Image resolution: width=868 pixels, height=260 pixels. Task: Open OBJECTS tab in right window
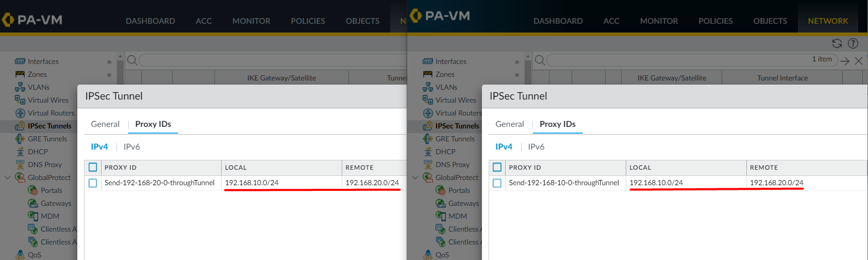770,21
